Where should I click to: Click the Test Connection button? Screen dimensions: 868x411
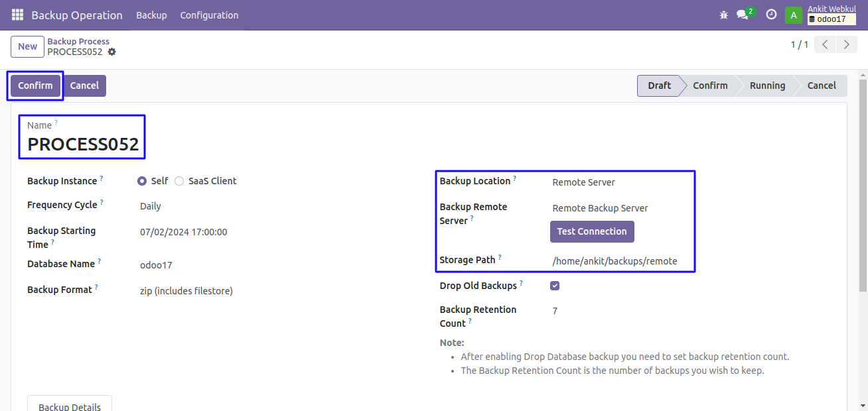pos(592,231)
